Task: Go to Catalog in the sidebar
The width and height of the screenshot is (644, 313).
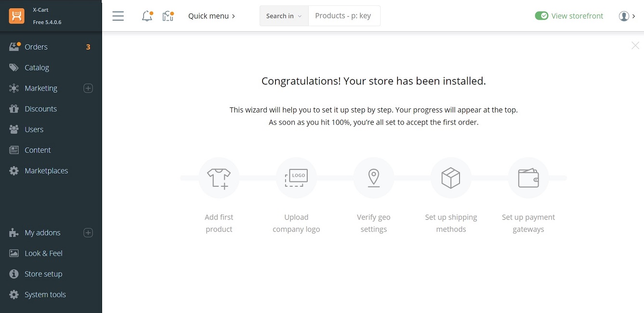Action: tap(37, 67)
